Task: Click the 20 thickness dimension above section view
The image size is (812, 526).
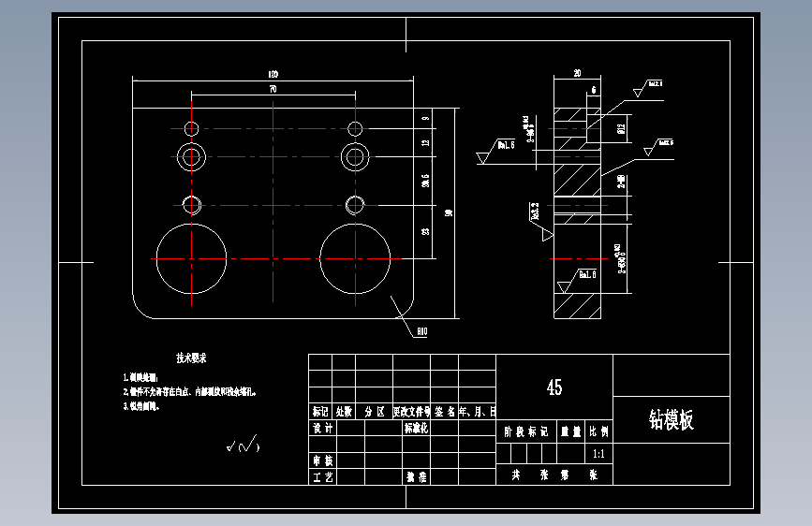Action: coord(578,73)
